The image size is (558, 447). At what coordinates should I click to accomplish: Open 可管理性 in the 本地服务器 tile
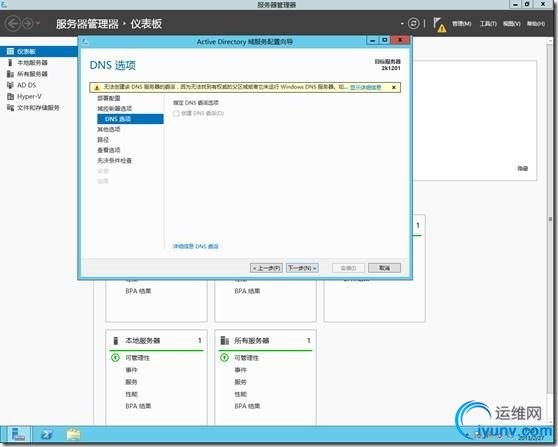pyautogui.click(x=137, y=358)
